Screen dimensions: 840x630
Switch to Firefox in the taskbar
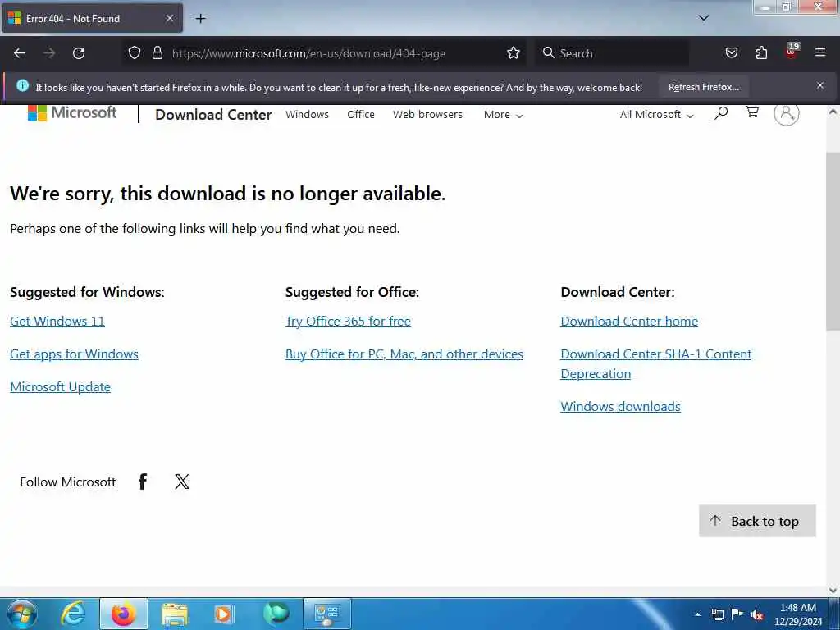(124, 614)
